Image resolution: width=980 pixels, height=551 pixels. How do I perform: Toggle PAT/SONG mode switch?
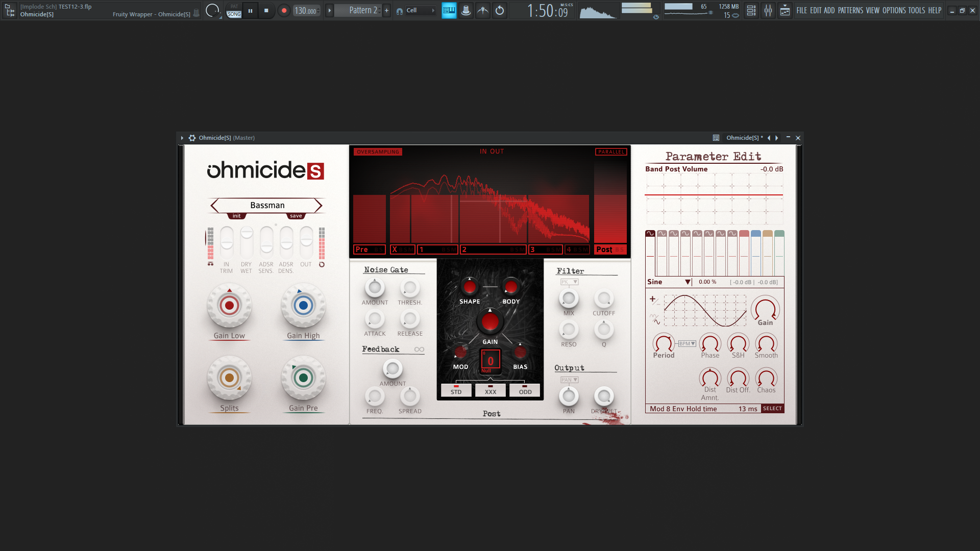tap(234, 10)
